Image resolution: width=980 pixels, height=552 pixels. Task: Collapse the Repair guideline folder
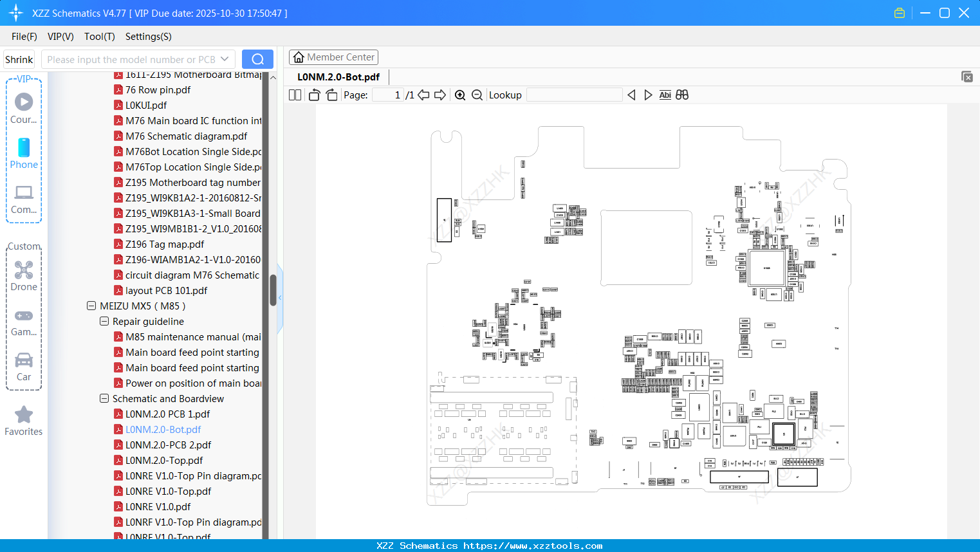[104, 322]
